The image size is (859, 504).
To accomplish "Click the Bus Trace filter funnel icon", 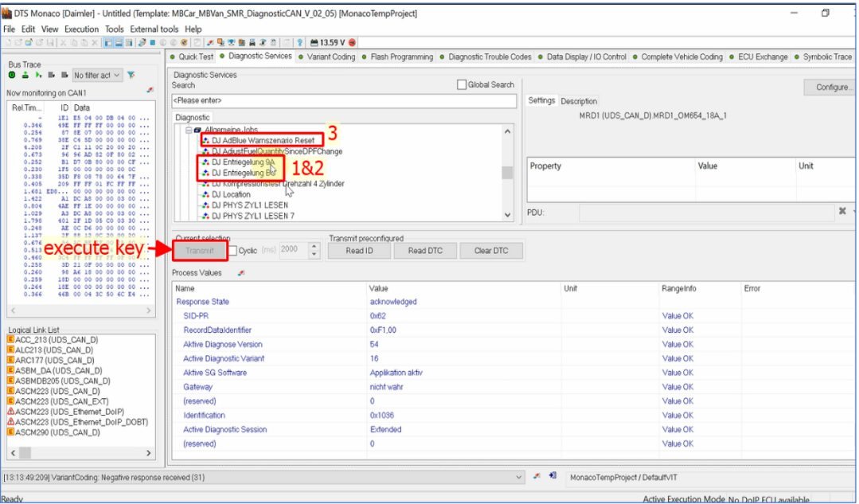I will (131, 75).
